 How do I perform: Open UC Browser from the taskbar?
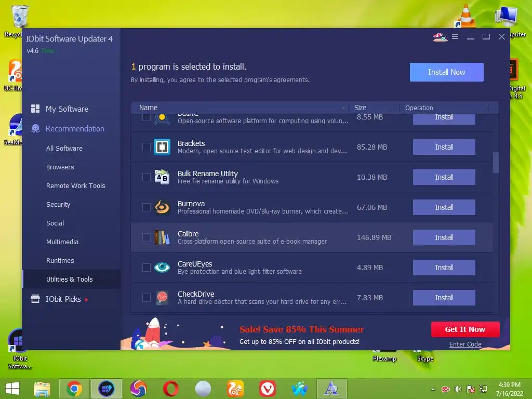tap(235, 389)
